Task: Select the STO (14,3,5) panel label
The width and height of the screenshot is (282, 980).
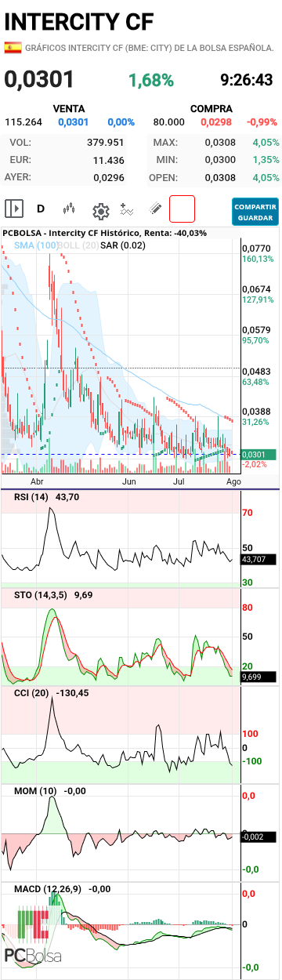Action: point(41,596)
